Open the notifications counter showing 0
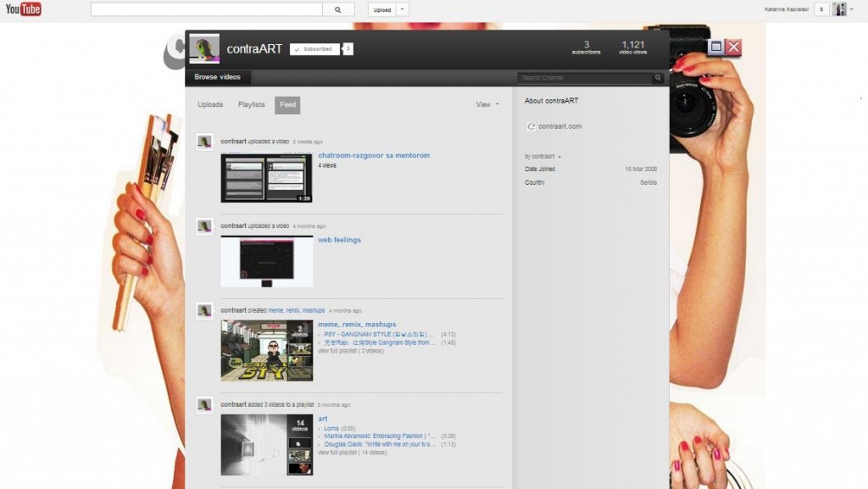 click(821, 9)
